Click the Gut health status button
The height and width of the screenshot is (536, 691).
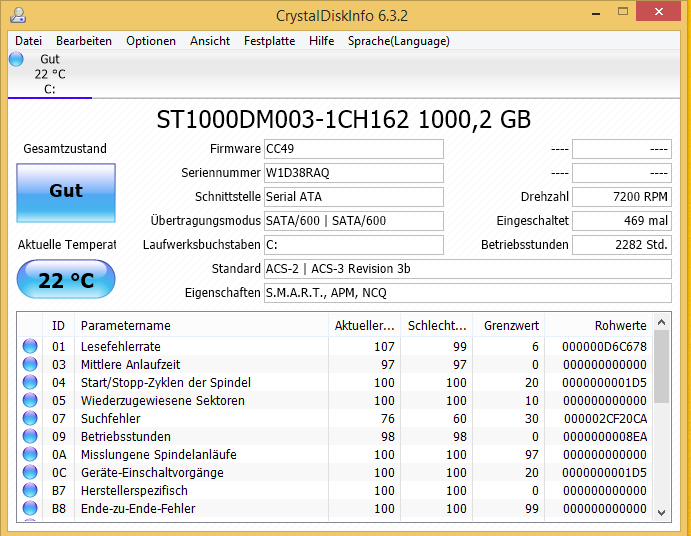[66, 193]
